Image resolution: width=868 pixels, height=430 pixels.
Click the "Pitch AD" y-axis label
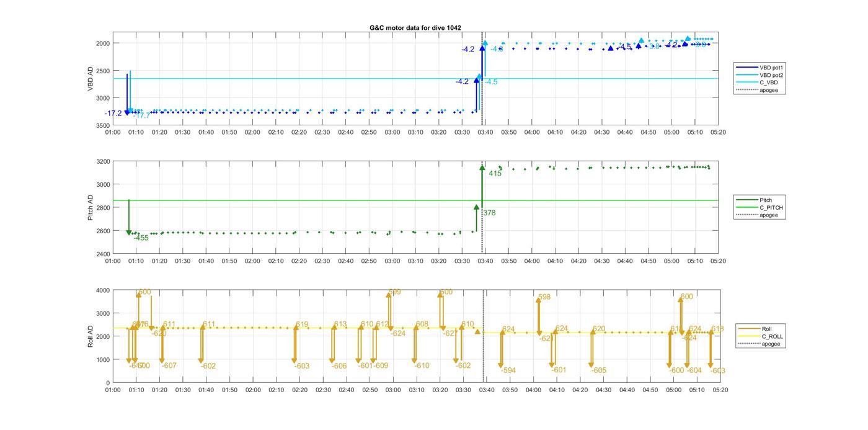pyautogui.click(x=91, y=207)
